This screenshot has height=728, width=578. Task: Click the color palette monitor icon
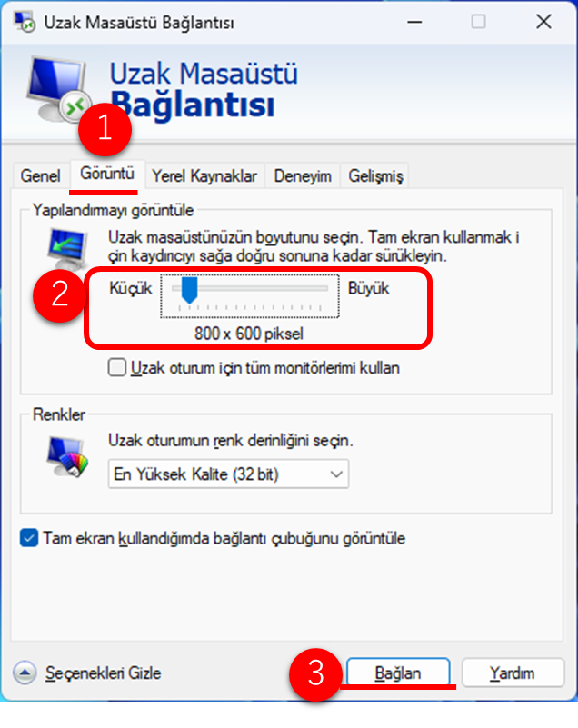(68, 456)
